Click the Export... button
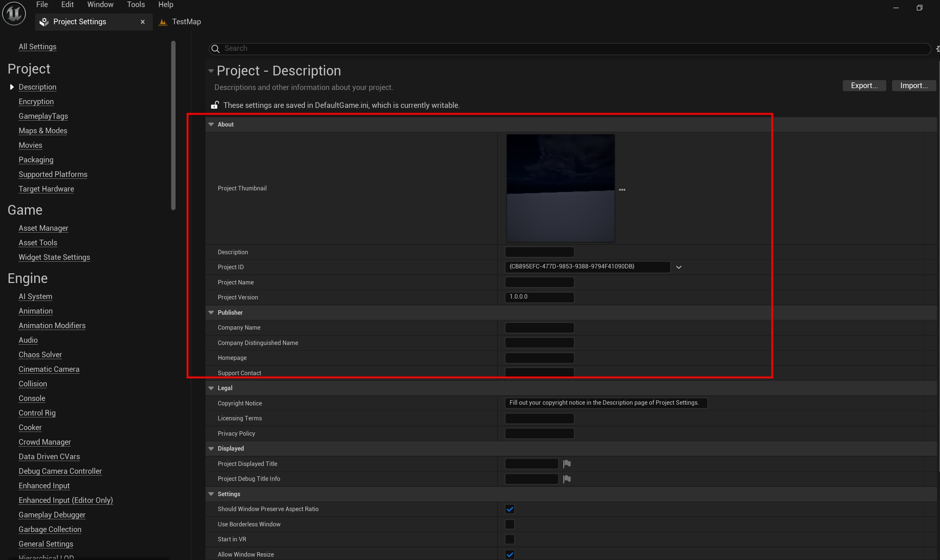The height and width of the screenshot is (560, 940). point(864,85)
